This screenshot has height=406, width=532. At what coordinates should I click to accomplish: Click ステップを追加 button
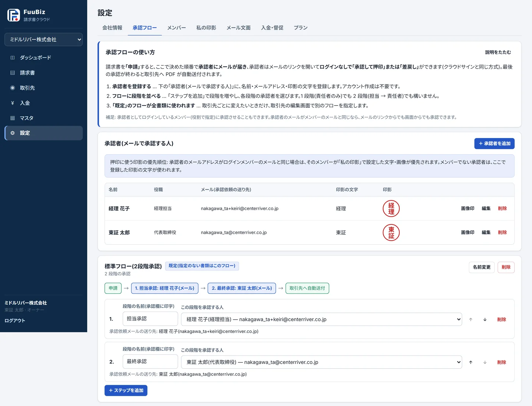126,390
